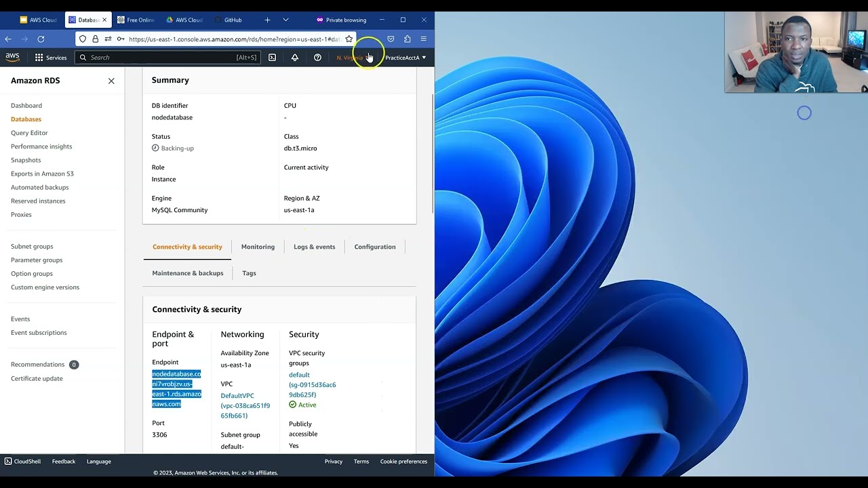Image resolution: width=868 pixels, height=488 pixels.
Task: Open the CloudShell icon in top navigation
Action: coord(272,58)
